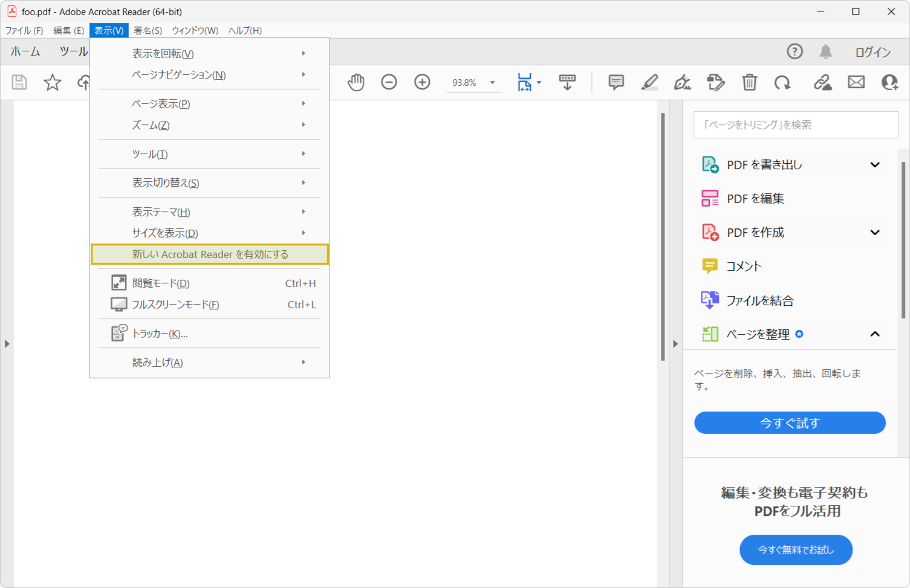Image resolution: width=910 pixels, height=588 pixels.
Task: Open the 表示テーマ submenu
Action: tap(210, 212)
